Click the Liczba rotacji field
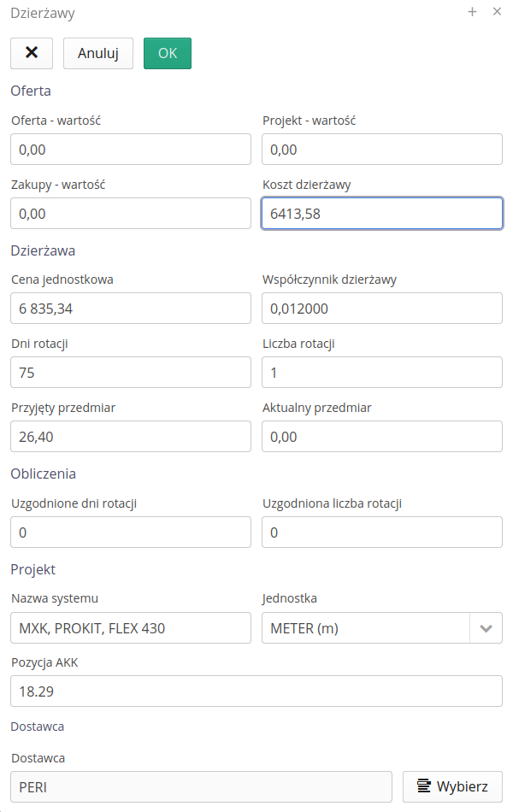Screen dimensions: 507x812 382,373
